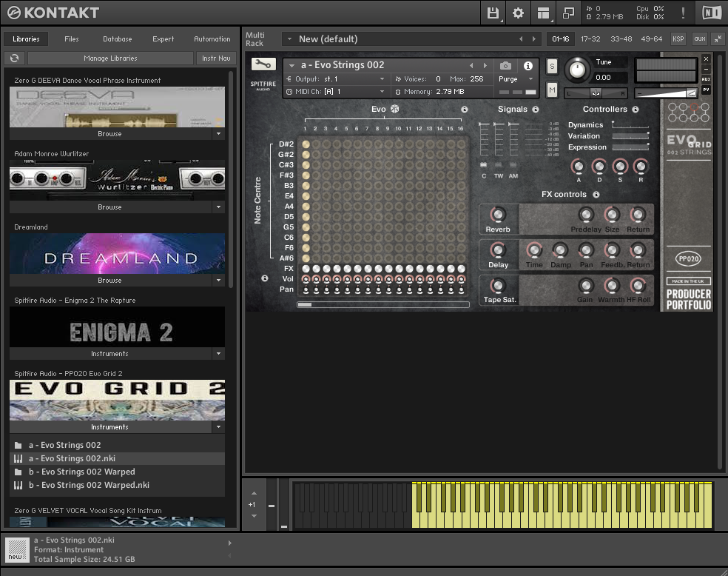
Task: Open Controllers section info icon
Action: pyautogui.click(x=635, y=109)
